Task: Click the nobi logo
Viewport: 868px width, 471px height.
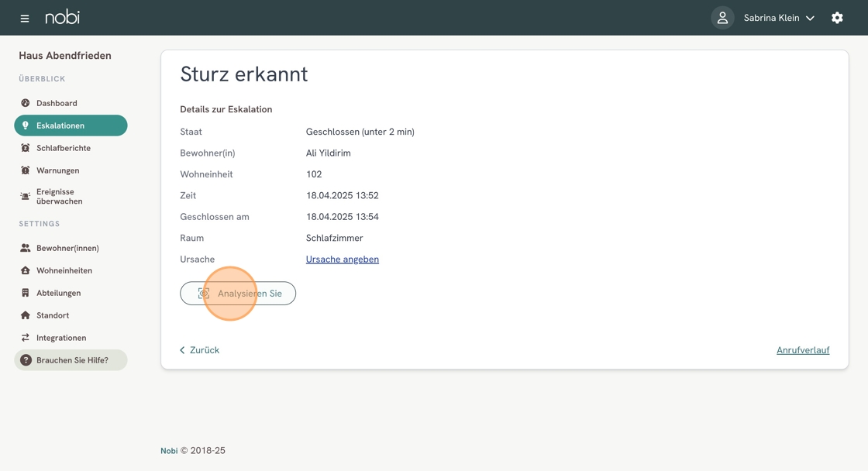Action: pyautogui.click(x=62, y=17)
